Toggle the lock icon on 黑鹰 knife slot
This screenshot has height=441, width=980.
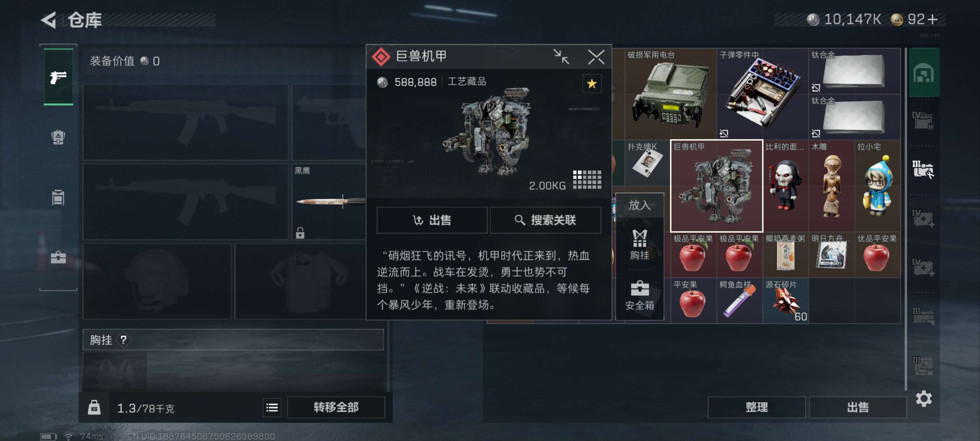(x=300, y=232)
